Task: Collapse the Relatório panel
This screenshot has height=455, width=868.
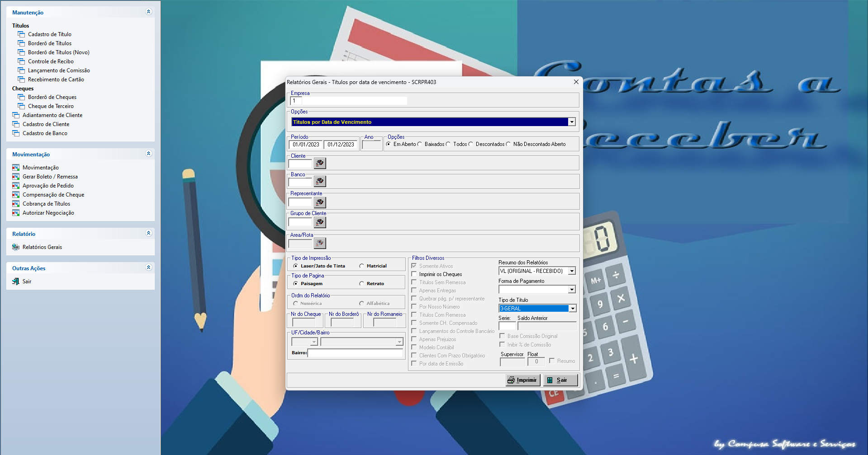Action: 148,233
